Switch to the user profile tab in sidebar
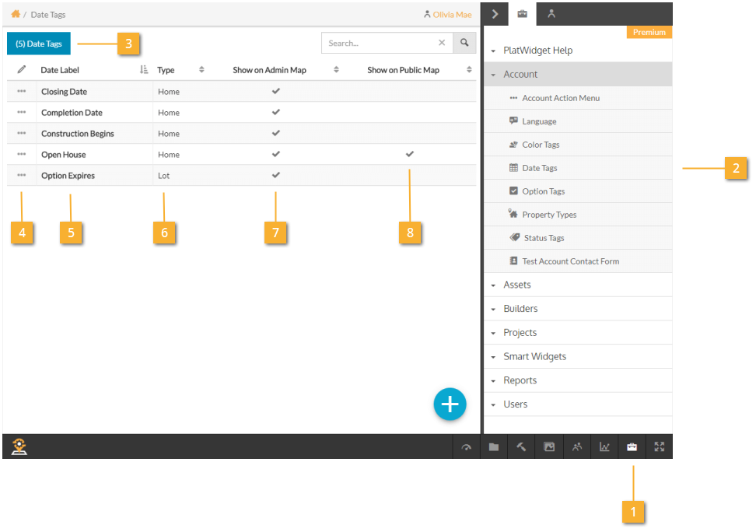 (551, 13)
